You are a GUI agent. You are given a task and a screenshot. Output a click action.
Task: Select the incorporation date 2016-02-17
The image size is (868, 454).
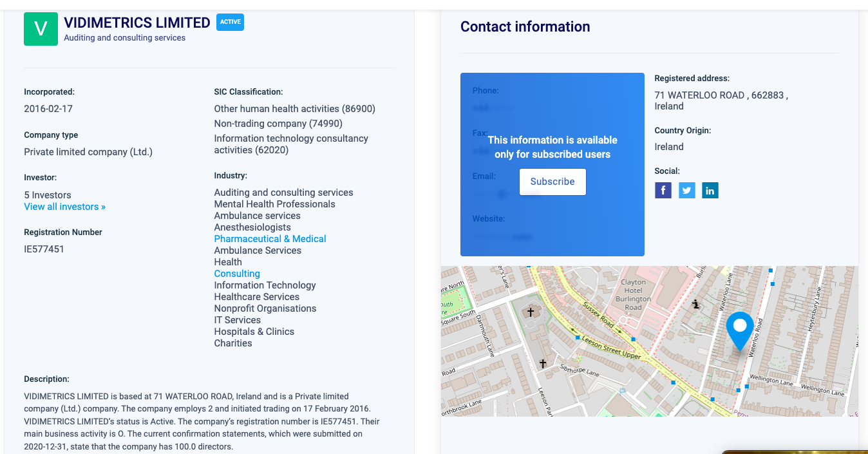coord(48,109)
